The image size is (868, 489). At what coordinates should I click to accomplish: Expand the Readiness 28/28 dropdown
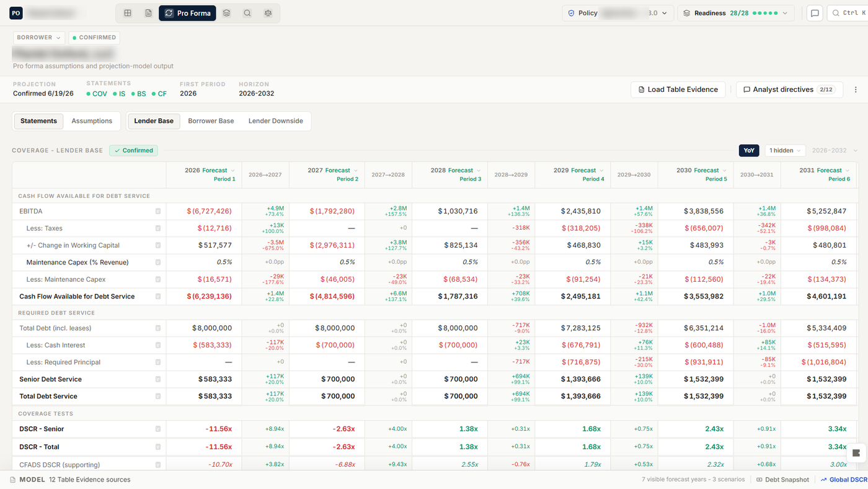tap(736, 13)
